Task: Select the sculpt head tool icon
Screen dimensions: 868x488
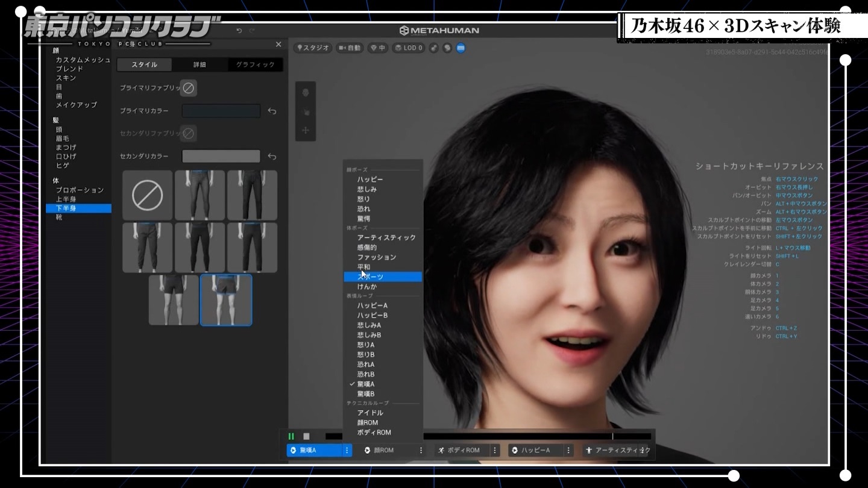Action: pyautogui.click(x=306, y=93)
